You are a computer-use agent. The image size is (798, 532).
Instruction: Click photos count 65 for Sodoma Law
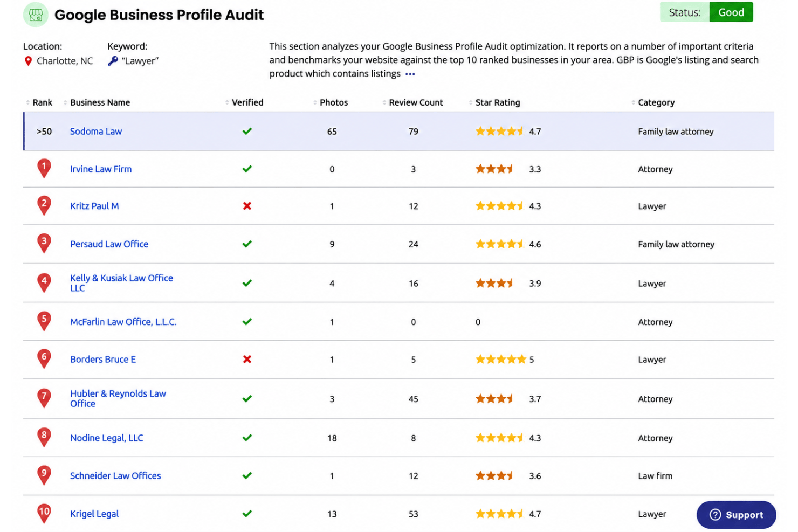(x=332, y=132)
